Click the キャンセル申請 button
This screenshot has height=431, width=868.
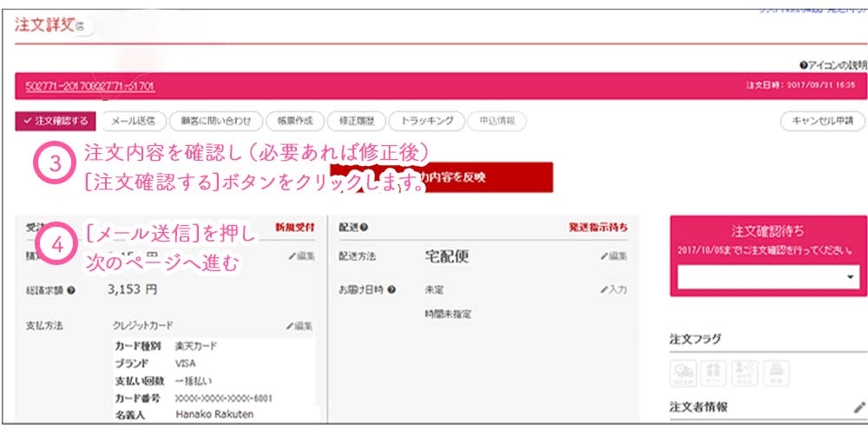pos(822,121)
